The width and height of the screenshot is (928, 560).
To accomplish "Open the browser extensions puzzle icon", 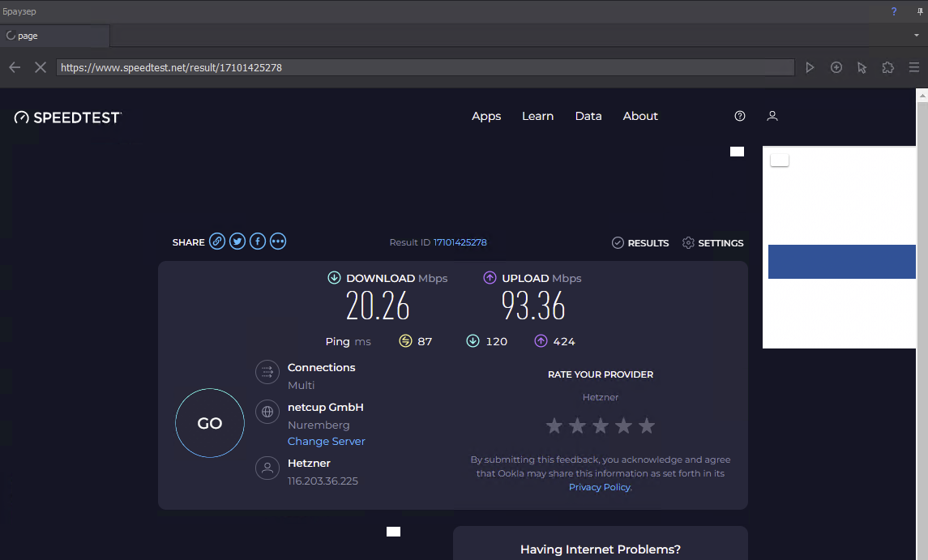I will pyautogui.click(x=888, y=67).
